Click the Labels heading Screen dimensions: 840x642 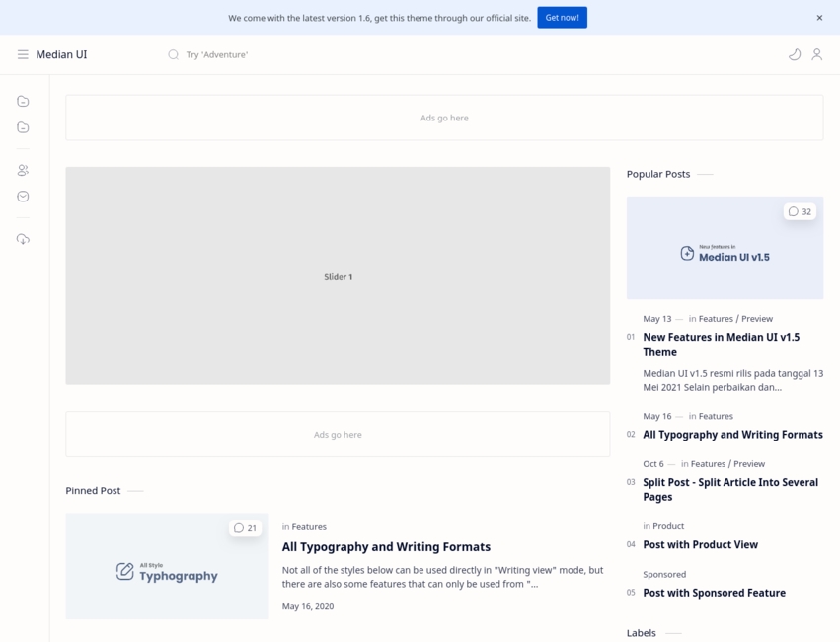point(642,633)
